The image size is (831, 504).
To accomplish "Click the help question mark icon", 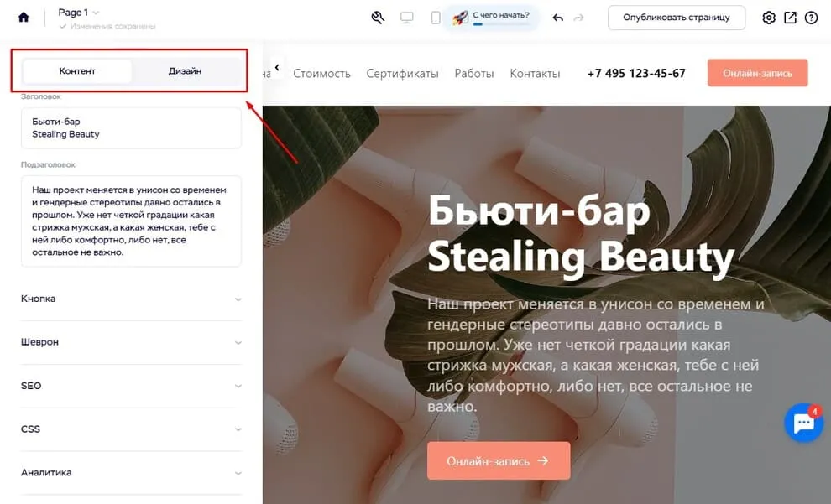I will point(811,18).
